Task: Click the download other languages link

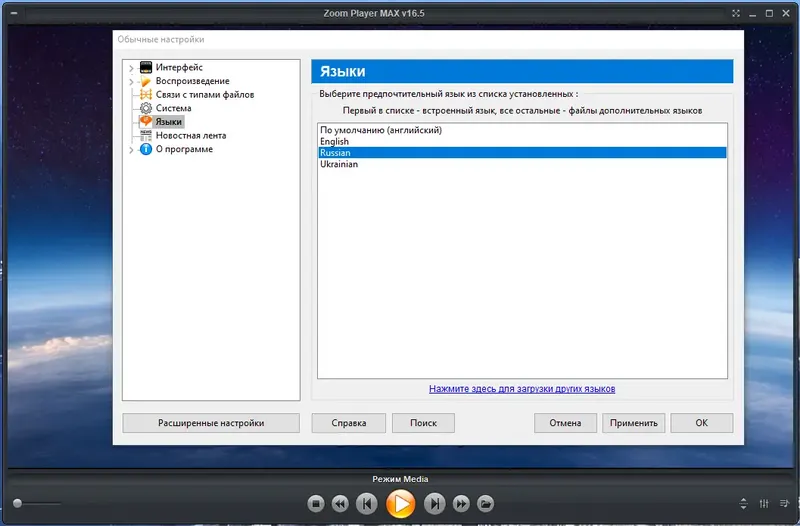Action: coord(522,389)
